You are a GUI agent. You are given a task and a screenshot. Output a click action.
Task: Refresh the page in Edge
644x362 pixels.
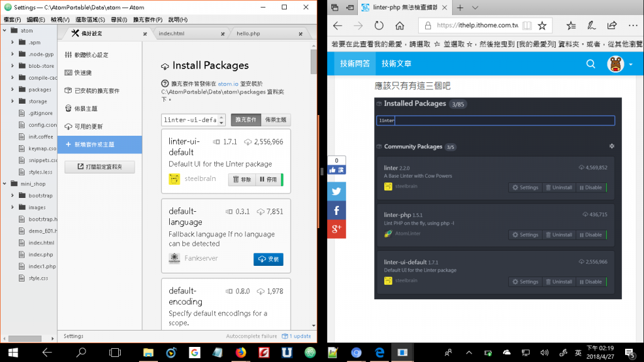(x=379, y=25)
